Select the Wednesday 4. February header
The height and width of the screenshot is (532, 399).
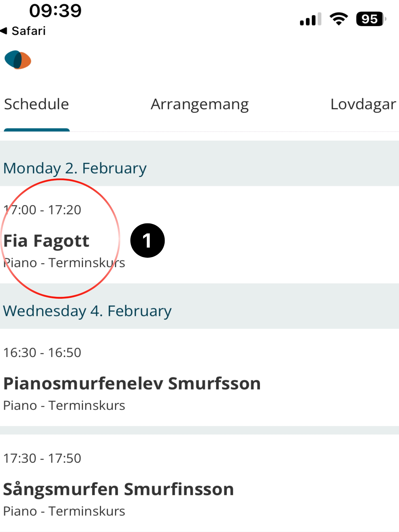[87, 311]
